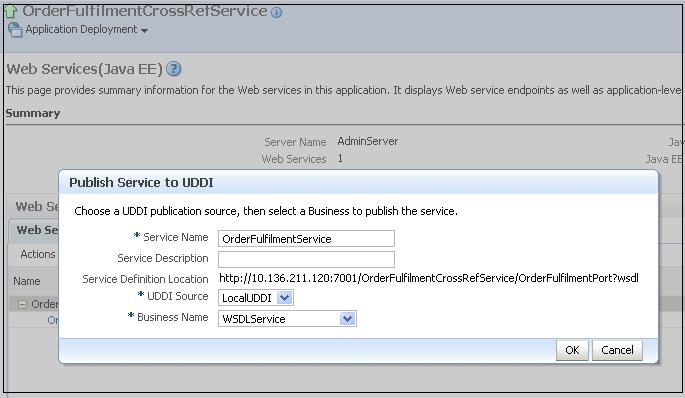The height and width of the screenshot is (398, 685).
Task: Click the AdminServer server name value
Action: coord(367,142)
